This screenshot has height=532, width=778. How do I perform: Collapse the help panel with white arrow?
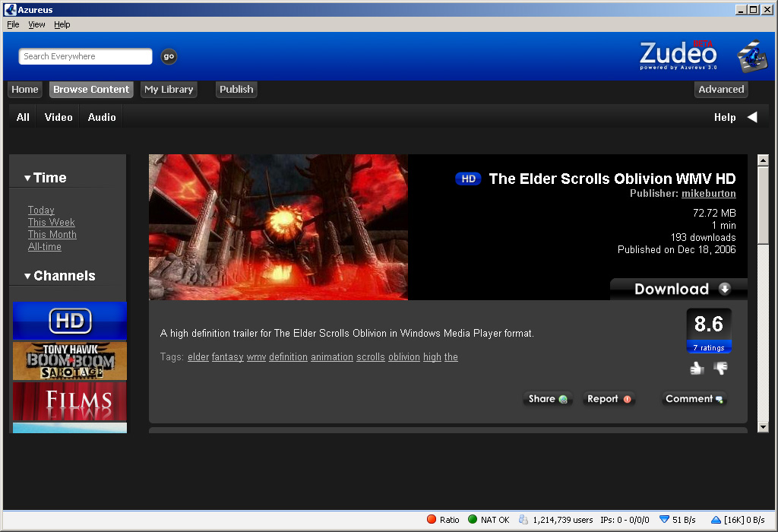pos(752,117)
